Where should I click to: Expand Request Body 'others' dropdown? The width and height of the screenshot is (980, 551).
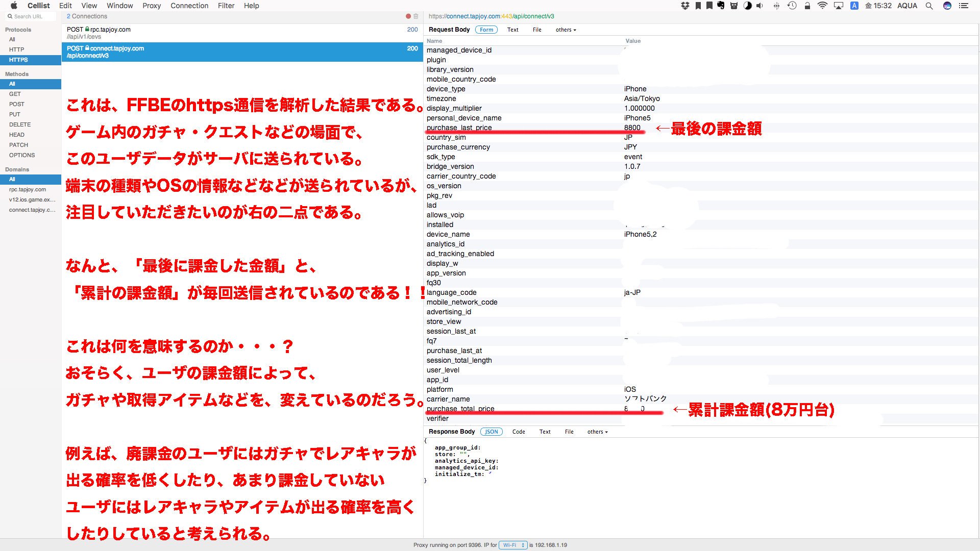[566, 30]
